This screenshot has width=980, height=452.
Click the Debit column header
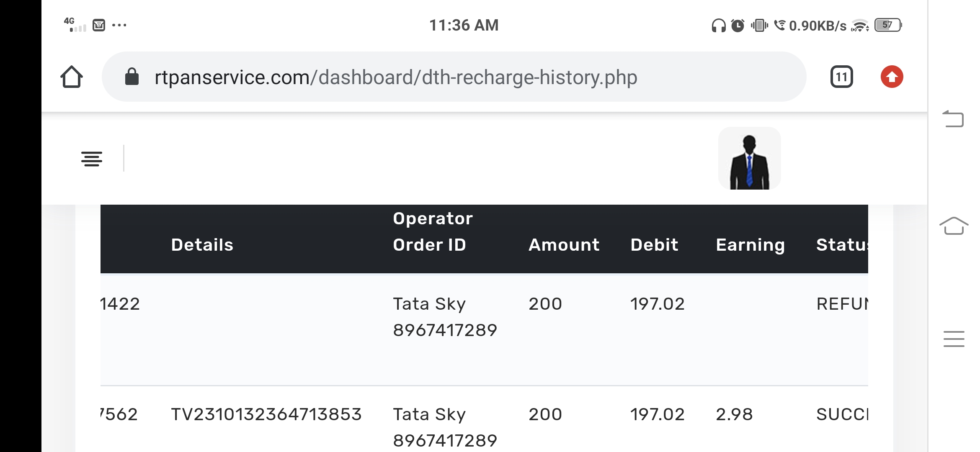[654, 245]
